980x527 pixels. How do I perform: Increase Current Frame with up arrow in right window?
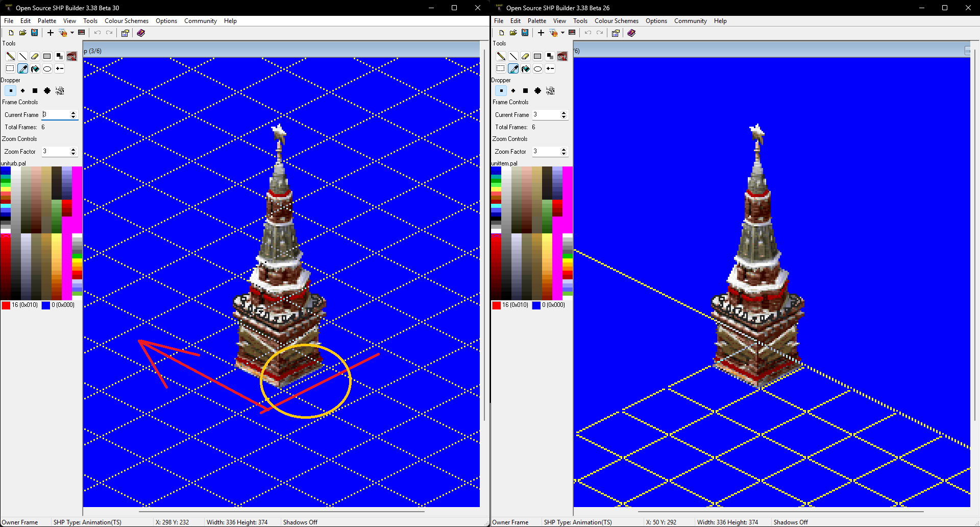click(x=563, y=113)
